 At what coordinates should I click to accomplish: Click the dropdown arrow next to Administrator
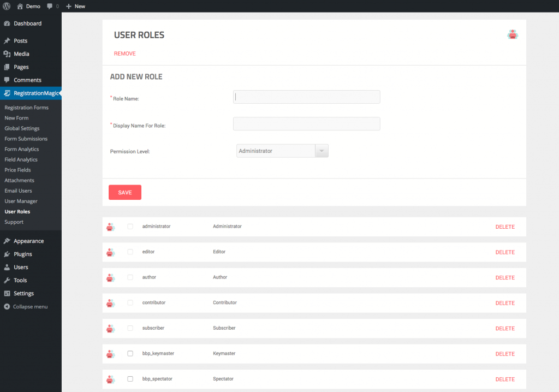coord(322,150)
